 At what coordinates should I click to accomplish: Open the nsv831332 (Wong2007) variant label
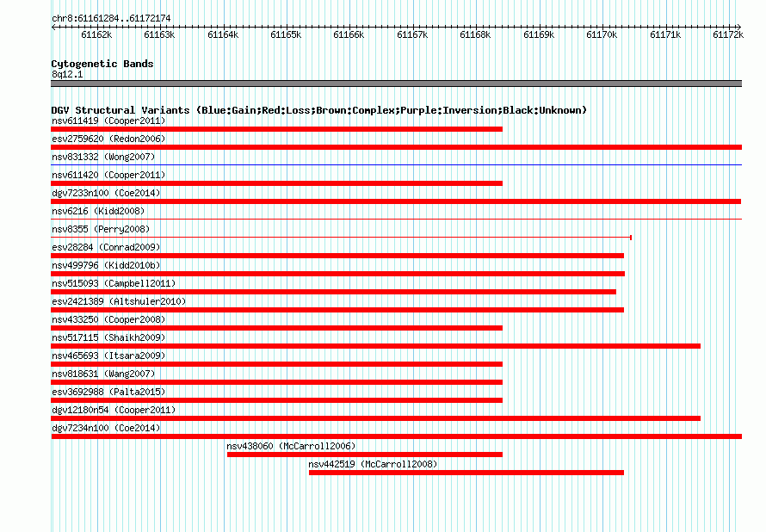pyautogui.click(x=103, y=157)
